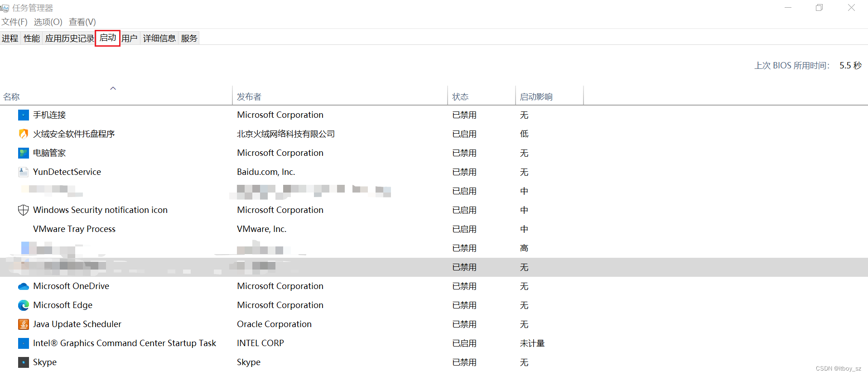Click publisher INTEL CORP

coord(260,343)
